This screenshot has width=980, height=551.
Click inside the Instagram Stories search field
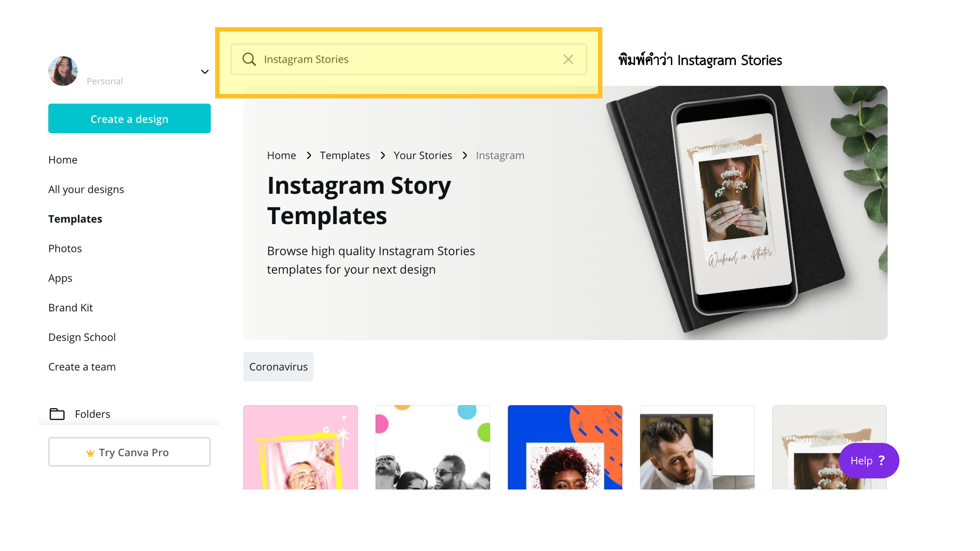click(409, 59)
